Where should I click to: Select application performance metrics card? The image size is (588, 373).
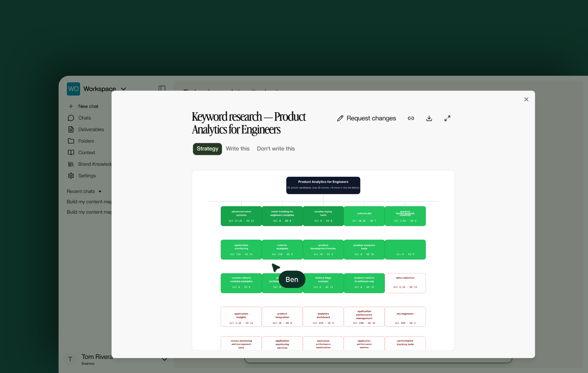tap(364, 343)
